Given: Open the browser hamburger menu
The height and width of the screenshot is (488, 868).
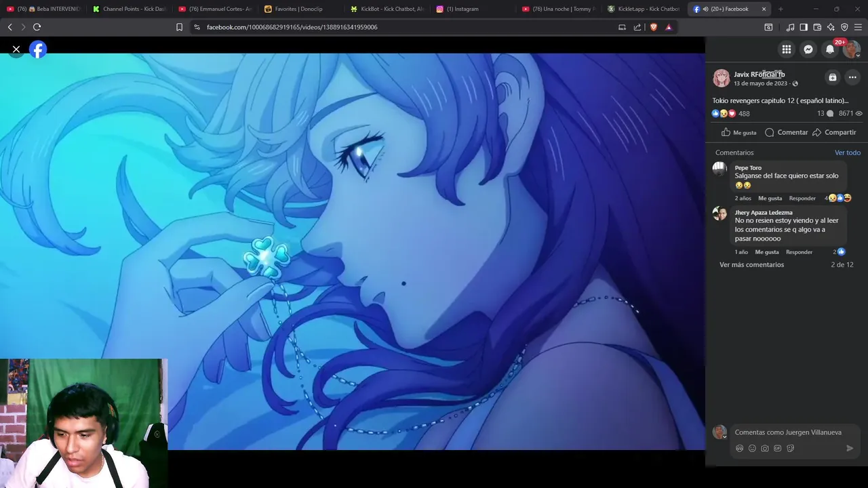Looking at the screenshot, I should (x=858, y=27).
